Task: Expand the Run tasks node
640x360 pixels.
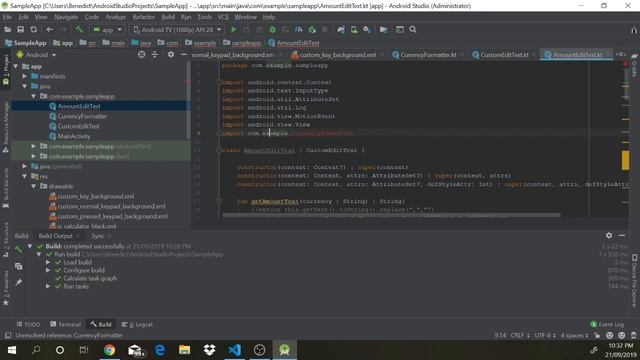Action: pos(48,286)
